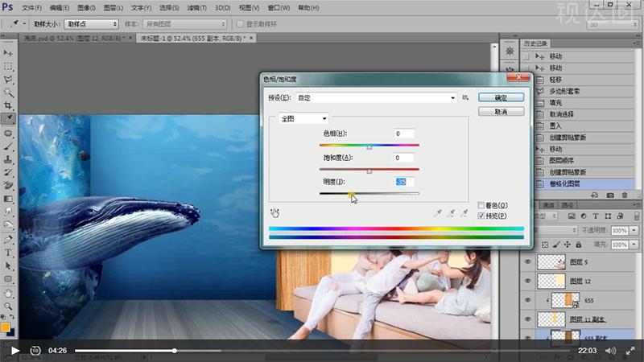The width and height of the screenshot is (644, 362).
Task: Select the Clone Stamp tool
Action: pyautogui.click(x=8, y=159)
